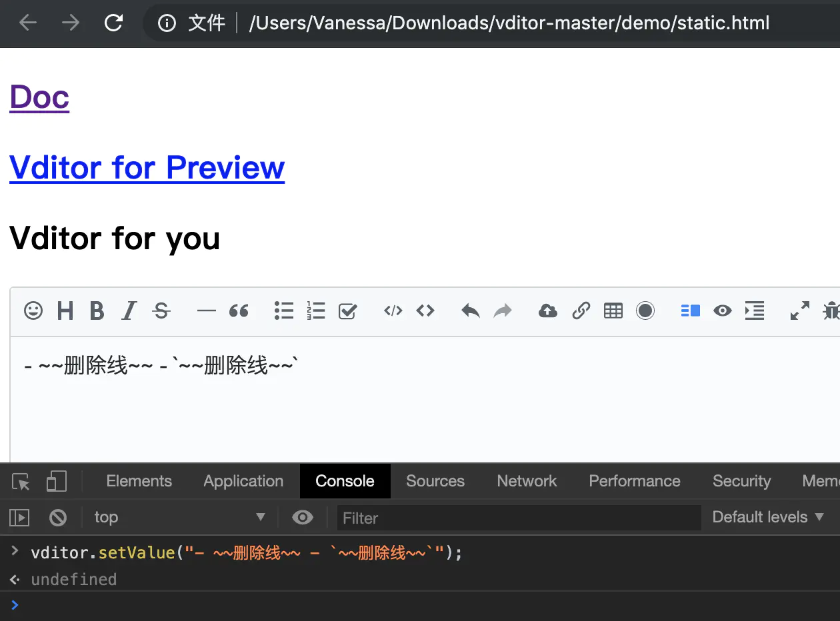Apply strikethrough formatting
The height and width of the screenshot is (621, 840).
point(161,310)
